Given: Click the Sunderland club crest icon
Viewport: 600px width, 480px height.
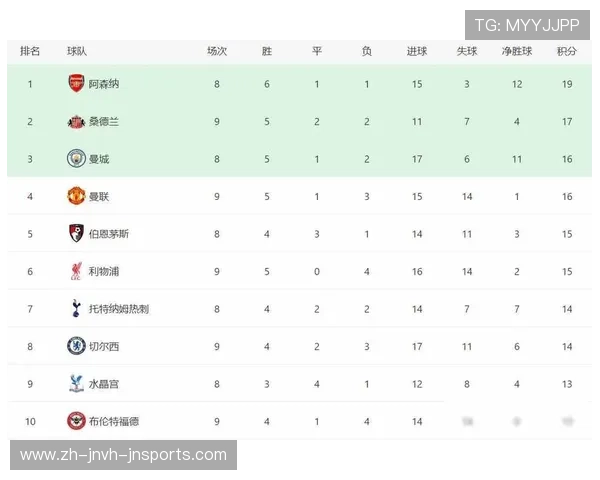Looking at the screenshot, I should click(76, 122).
